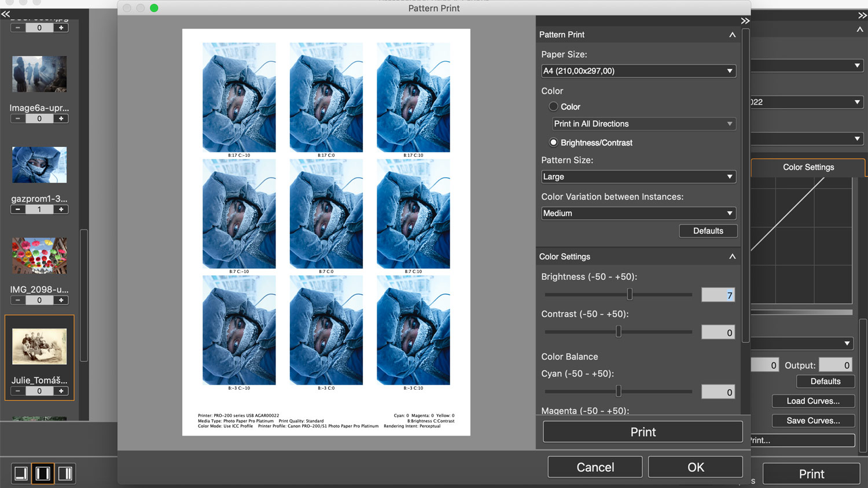Select the Brightness/Contrast radio button
868x488 pixels.
click(553, 142)
